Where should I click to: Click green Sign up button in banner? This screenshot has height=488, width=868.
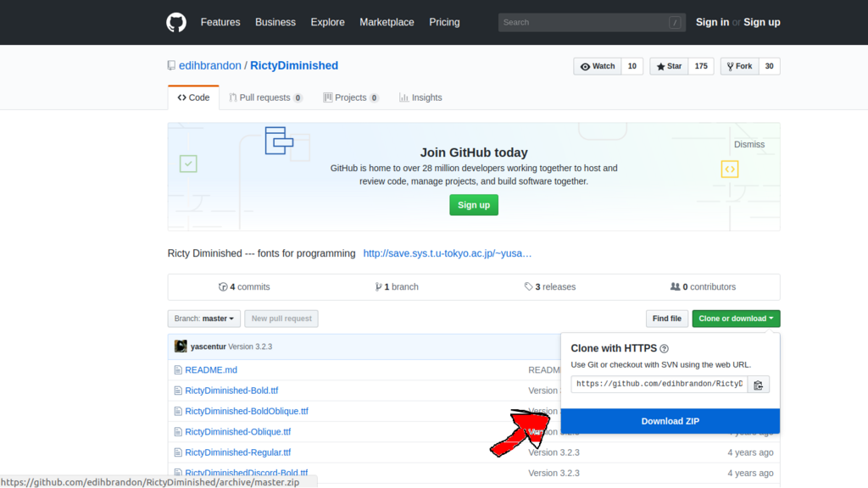[474, 205]
